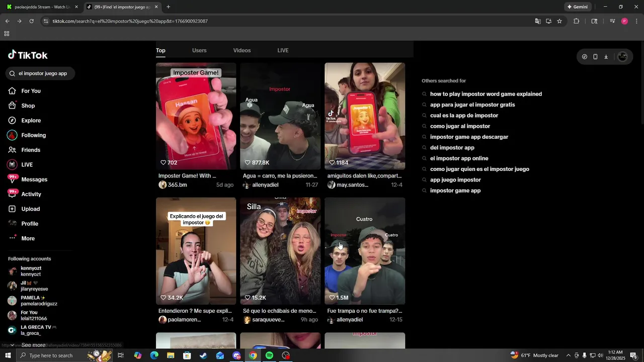The height and width of the screenshot is (362, 644).
Task: Open the 1.5M likes 'Cuatro' video
Action: [365, 251]
